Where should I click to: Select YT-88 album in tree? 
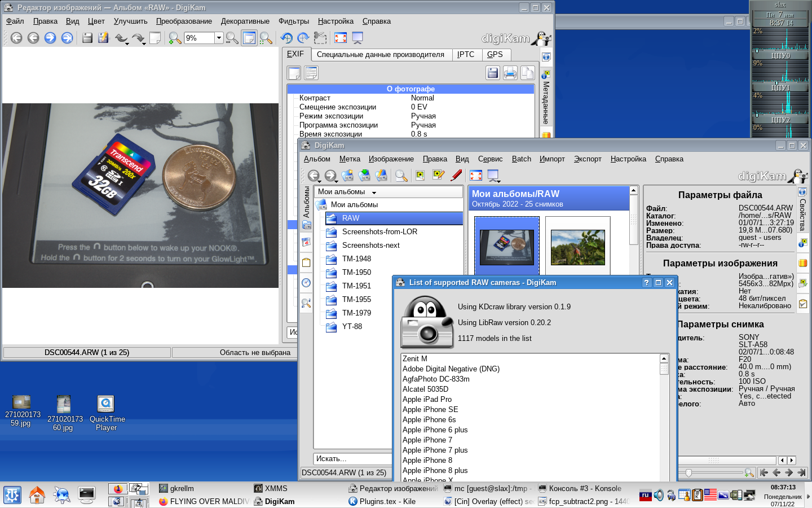click(352, 326)
